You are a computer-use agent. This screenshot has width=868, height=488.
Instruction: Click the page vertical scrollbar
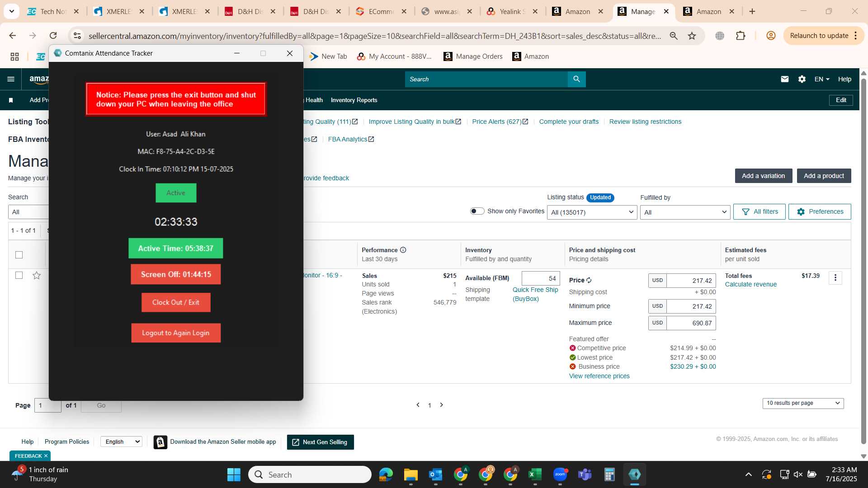[863, 262]
